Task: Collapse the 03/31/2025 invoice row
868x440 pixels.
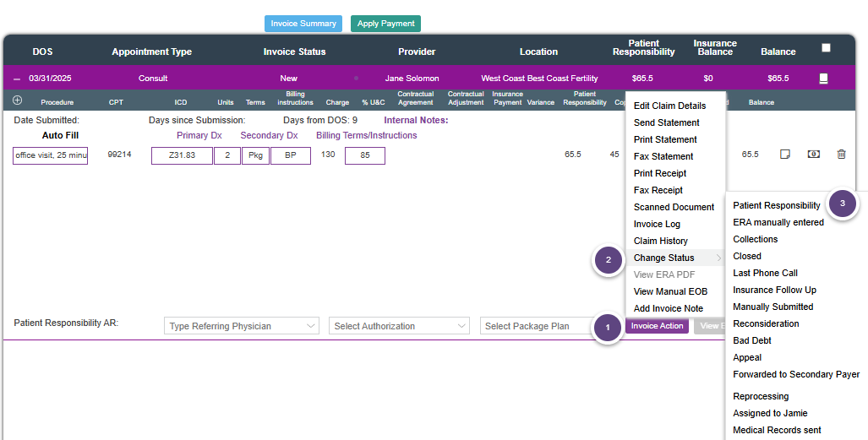Action: (x=17, y=79)
